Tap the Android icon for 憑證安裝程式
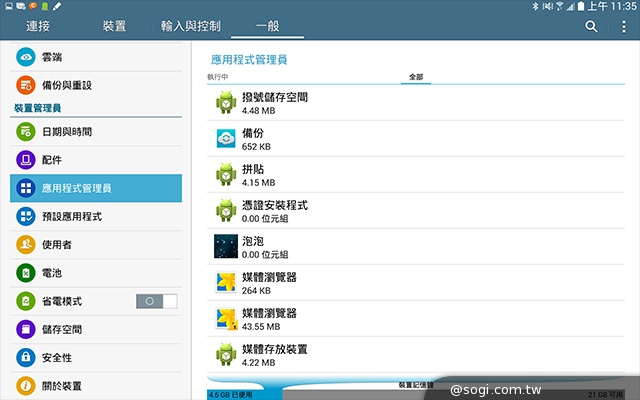The image size is (640, 400). coord(226,210)
